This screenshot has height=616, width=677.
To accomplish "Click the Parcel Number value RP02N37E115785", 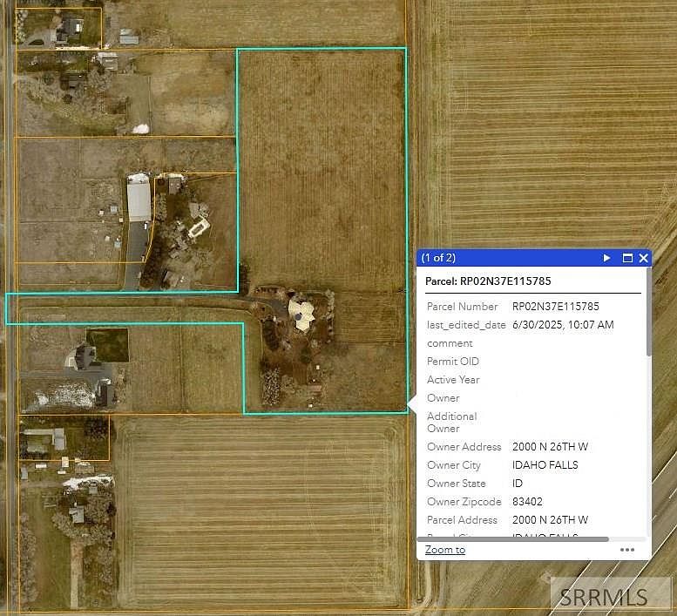I will coord(555,307).
